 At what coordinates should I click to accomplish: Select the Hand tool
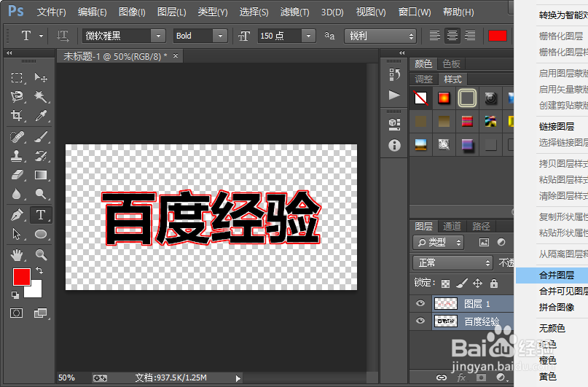[17, 255]
